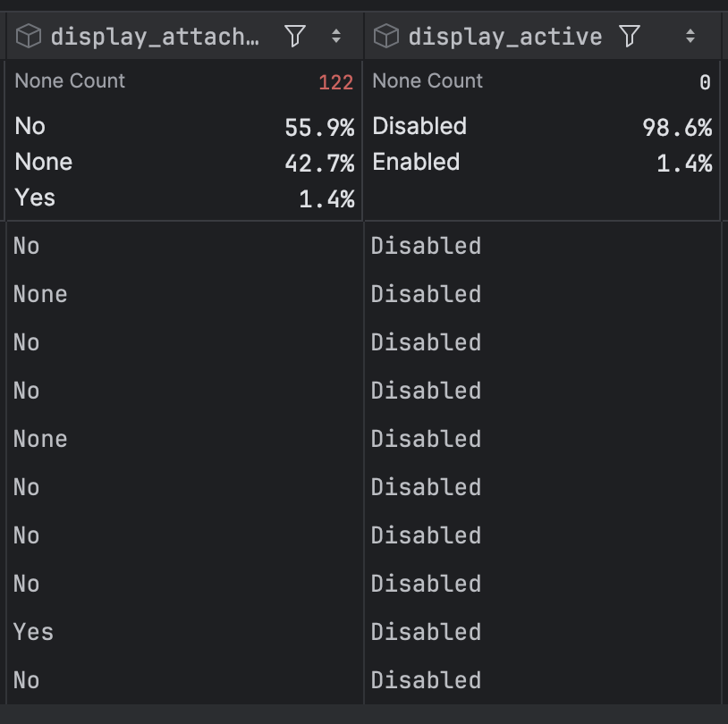Select 'Enabled' 1.4% statistic row

[x=542, y=163]
